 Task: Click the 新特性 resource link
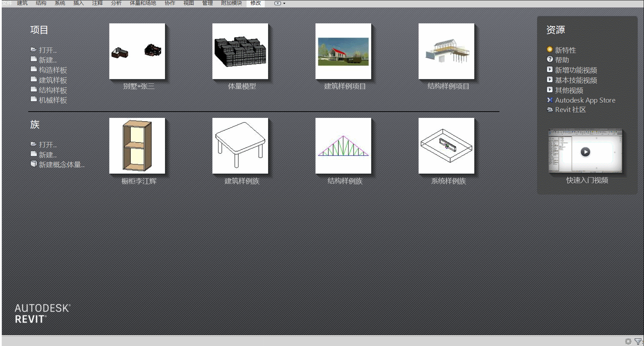tap(566, 50)
